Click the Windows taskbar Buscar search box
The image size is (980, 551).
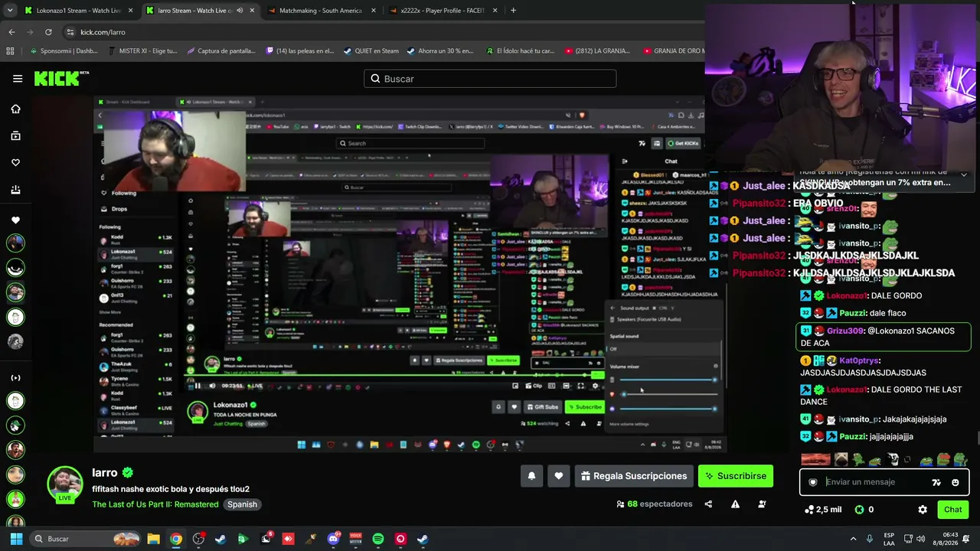[85, 539]
